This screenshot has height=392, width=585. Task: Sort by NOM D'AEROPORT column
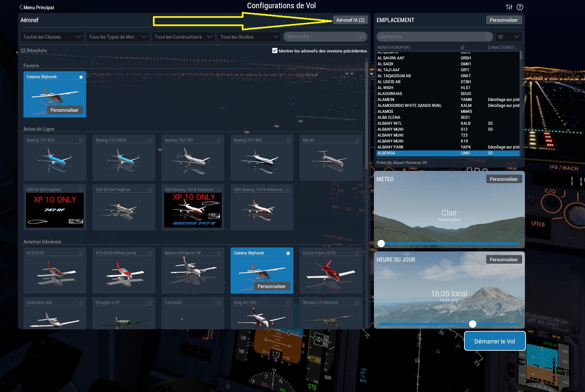click(x=394, y=48)
